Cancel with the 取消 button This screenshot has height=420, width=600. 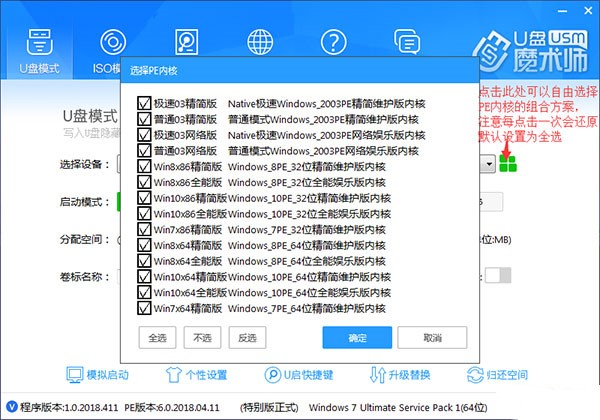point(432,337)
